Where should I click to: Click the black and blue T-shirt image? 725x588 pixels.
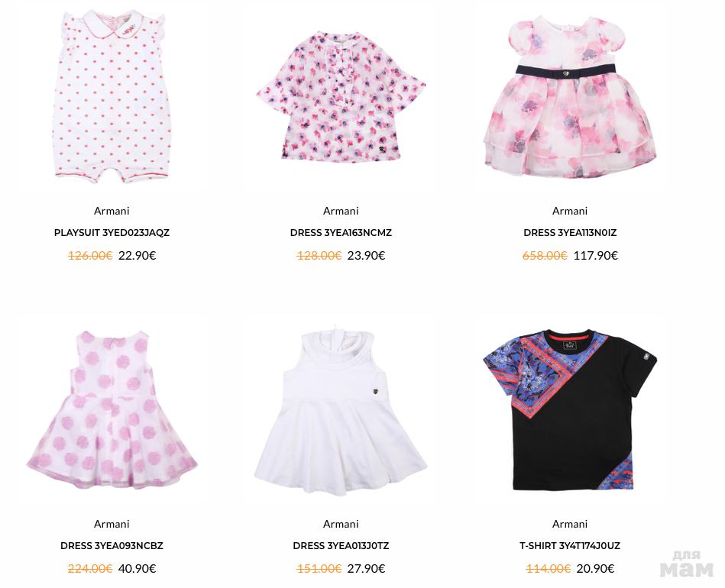click(570, 409)
